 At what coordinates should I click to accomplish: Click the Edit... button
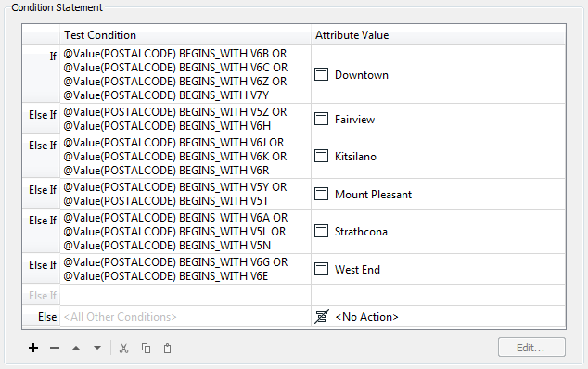[531, 348]
